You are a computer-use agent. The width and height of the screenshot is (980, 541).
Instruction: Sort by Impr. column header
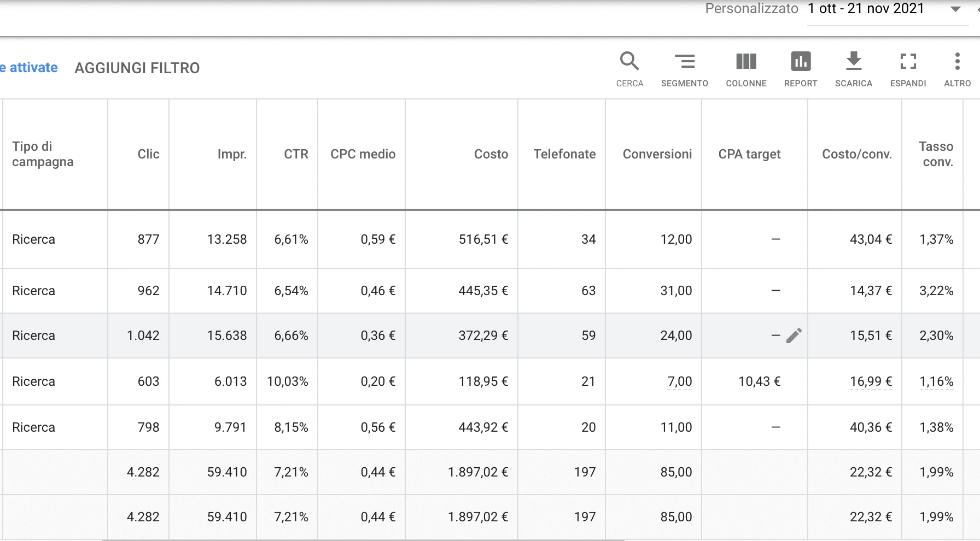[x=232, y=154]
